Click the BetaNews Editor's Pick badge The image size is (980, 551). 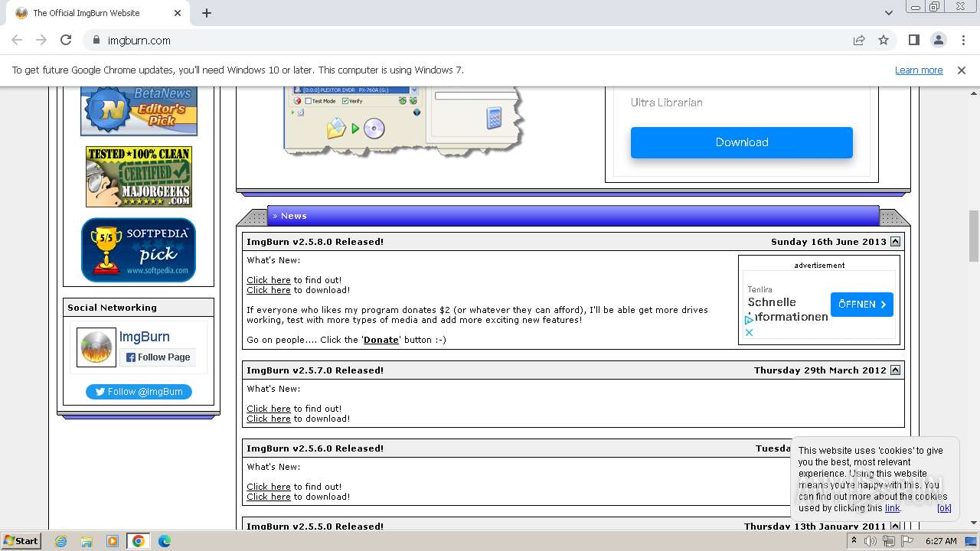(x=139, y=111)
